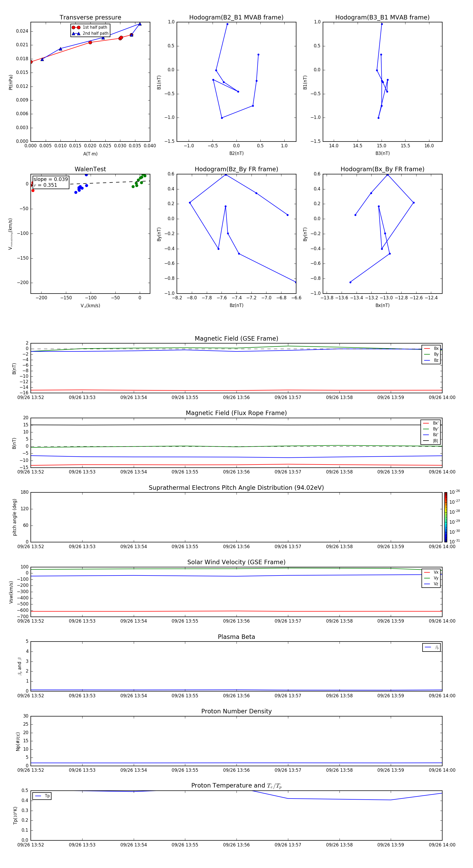Click the "0.024" tick on Transverse pressure y-axis
Image resolution: width=473 pixels, height=868 pixels.
pos(22,31)
